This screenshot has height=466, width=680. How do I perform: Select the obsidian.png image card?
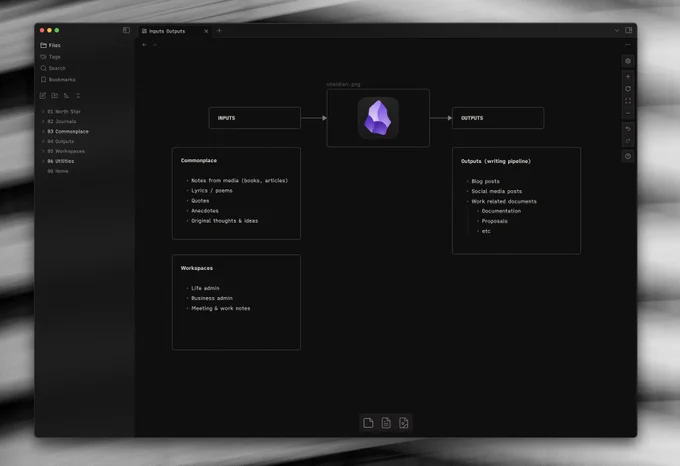coord(378,118)
